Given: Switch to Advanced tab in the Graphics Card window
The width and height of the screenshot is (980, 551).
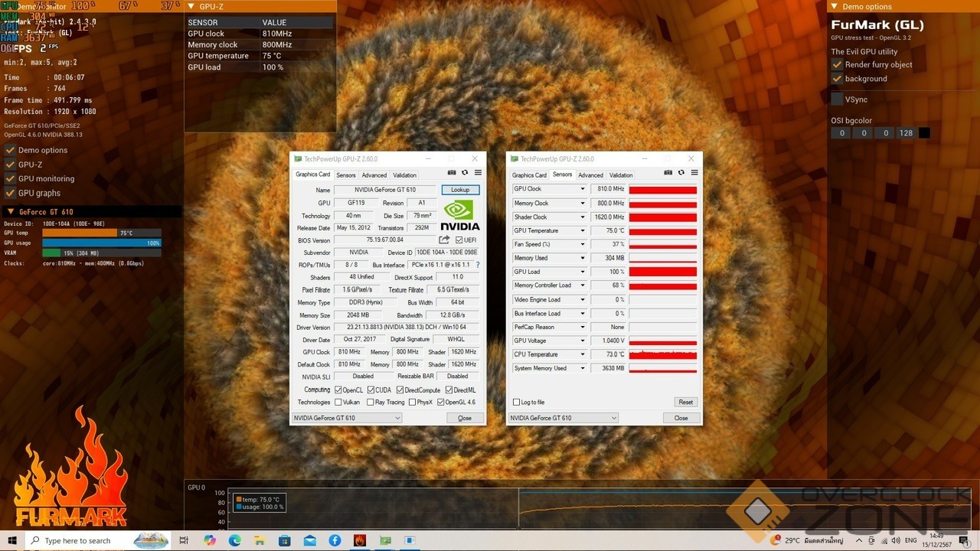Looking at the screenshot, I should (374, 175).
